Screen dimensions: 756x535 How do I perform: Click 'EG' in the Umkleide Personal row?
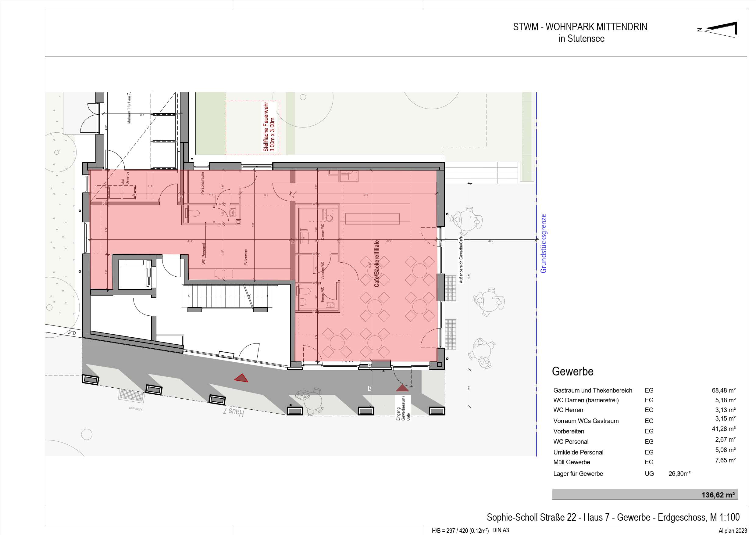(x=649, y=452)
